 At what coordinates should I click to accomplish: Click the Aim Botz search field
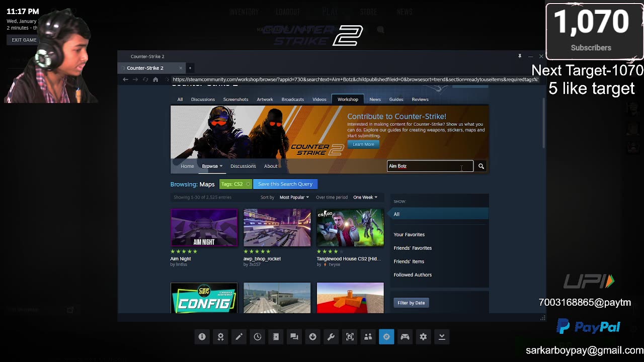tap(430, 166)
